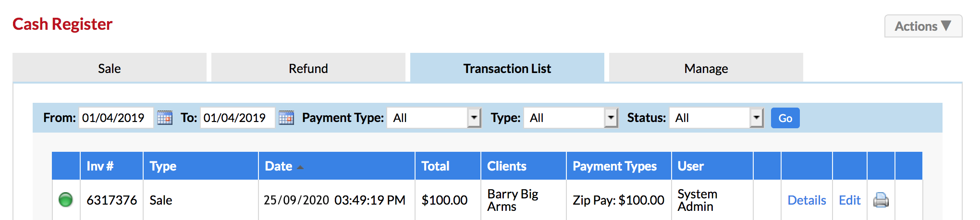
Task: Edit the Barry Big Arms transaction
Action: tap(849, 200)
